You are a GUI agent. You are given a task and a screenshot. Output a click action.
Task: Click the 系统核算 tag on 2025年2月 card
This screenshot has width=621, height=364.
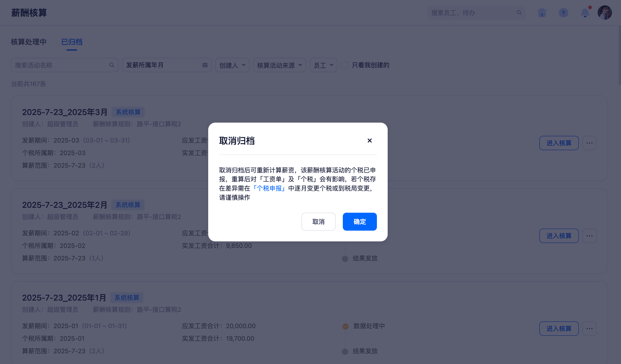click(x=128, y=205)
